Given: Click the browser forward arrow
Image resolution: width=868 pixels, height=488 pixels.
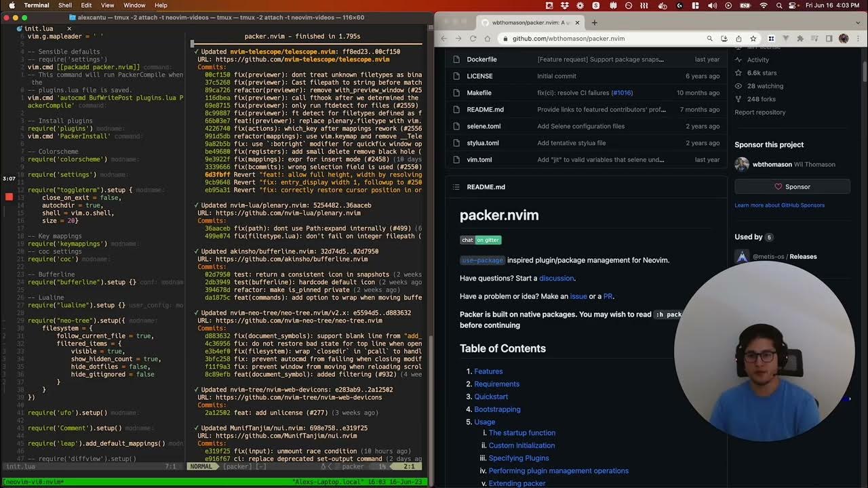Looking at the screenshot, I should pyautogui.click(x=458, y=39).
